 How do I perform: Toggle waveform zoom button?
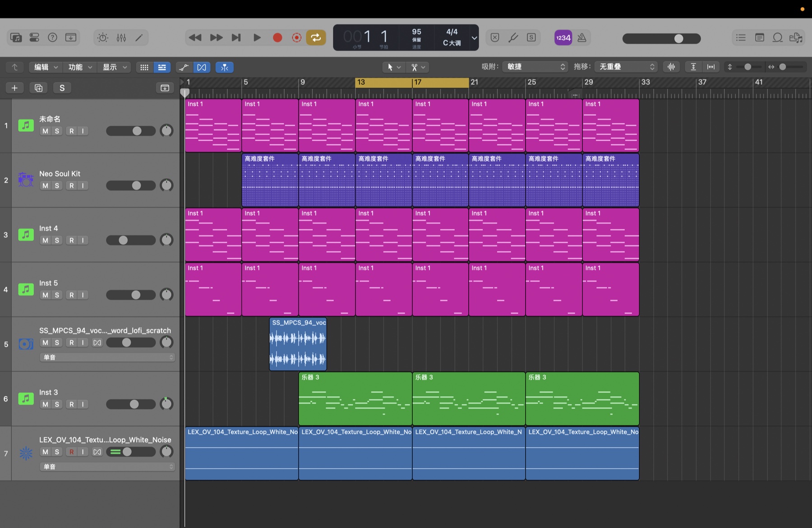[x=671, y=67]
